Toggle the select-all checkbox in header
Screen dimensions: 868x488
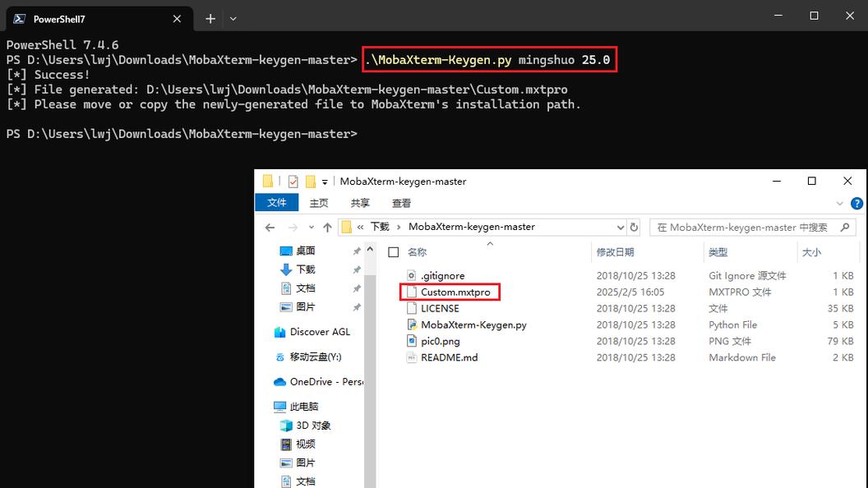tap(394, 252)
